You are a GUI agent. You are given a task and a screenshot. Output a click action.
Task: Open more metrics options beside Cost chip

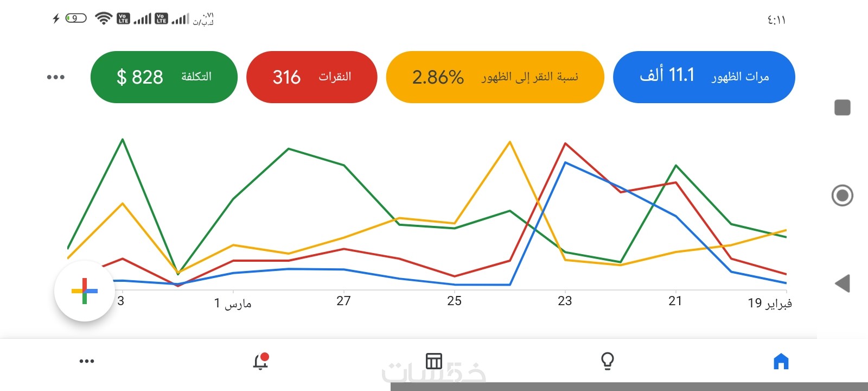55,77
